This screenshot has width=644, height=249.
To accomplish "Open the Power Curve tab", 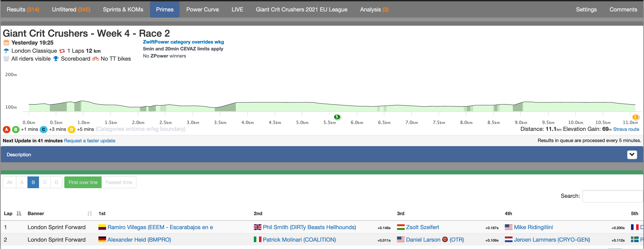I will [202, 9].
